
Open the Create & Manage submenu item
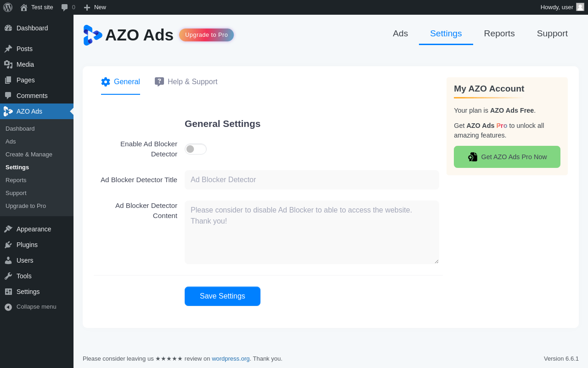(29, 155)
